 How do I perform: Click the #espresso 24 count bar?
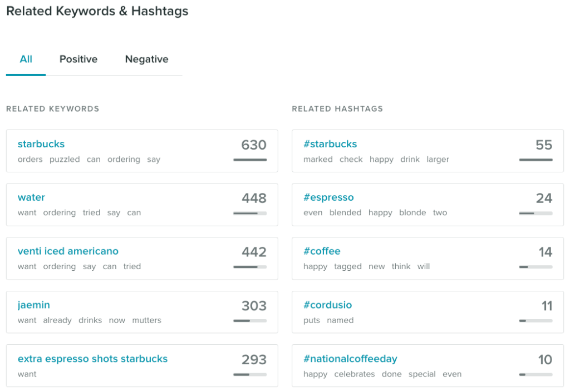(x=535, y=213)
